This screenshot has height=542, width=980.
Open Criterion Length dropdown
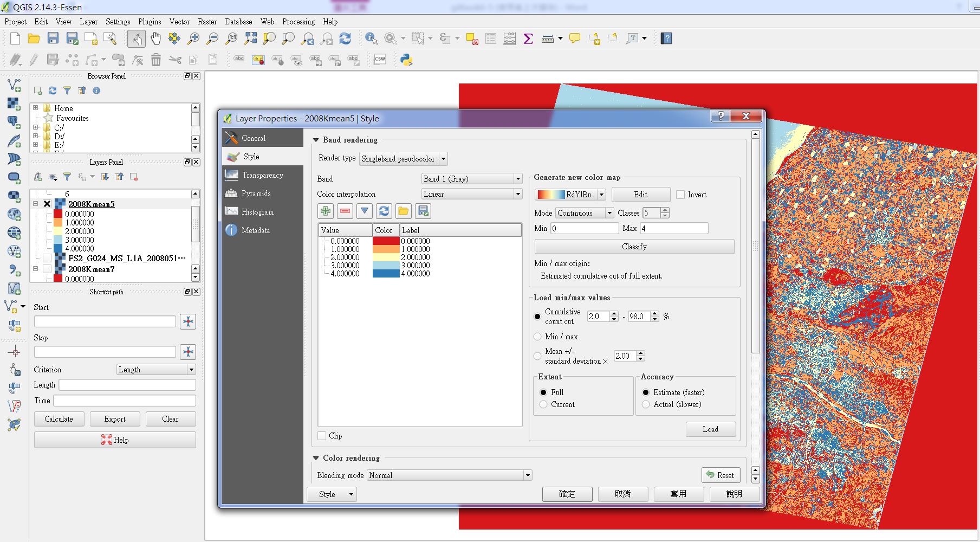pos(156,370)
